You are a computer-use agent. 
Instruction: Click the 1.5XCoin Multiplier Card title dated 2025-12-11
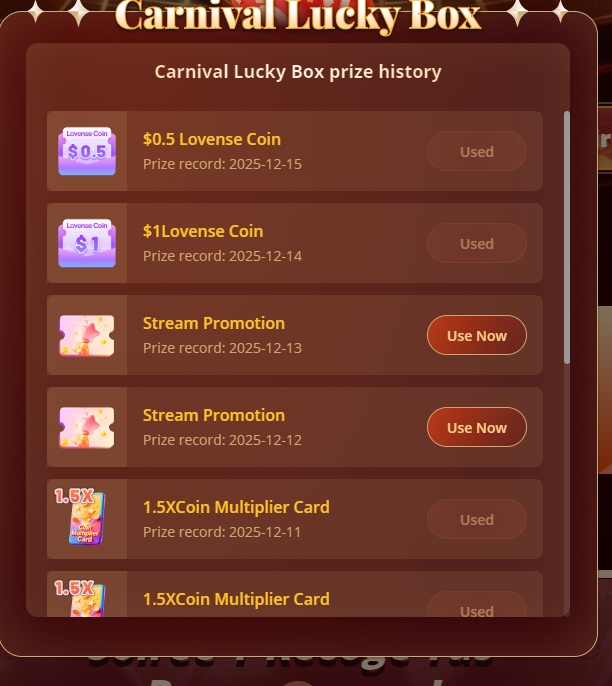click(x=236, y=507)
